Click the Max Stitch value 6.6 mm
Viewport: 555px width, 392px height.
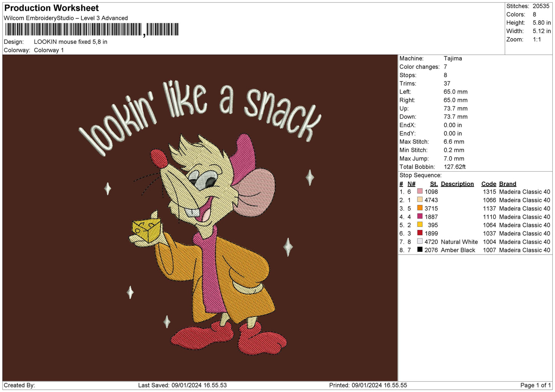[454, 142]
